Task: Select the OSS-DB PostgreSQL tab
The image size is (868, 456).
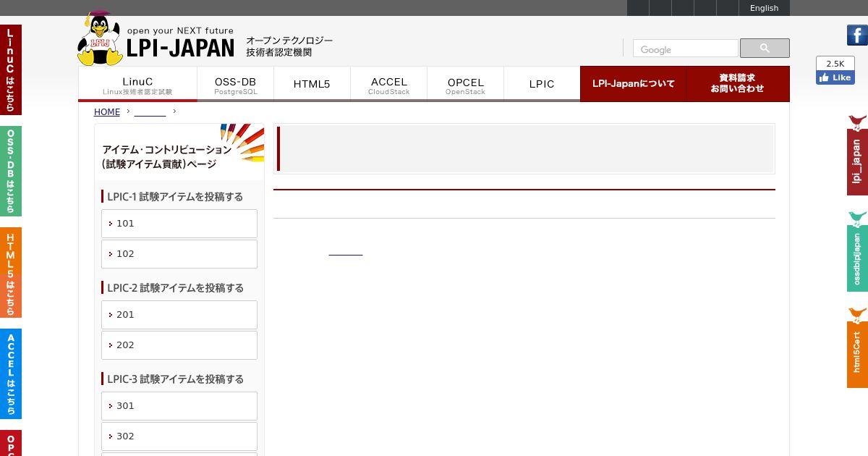Action: (x=235, y=84)
